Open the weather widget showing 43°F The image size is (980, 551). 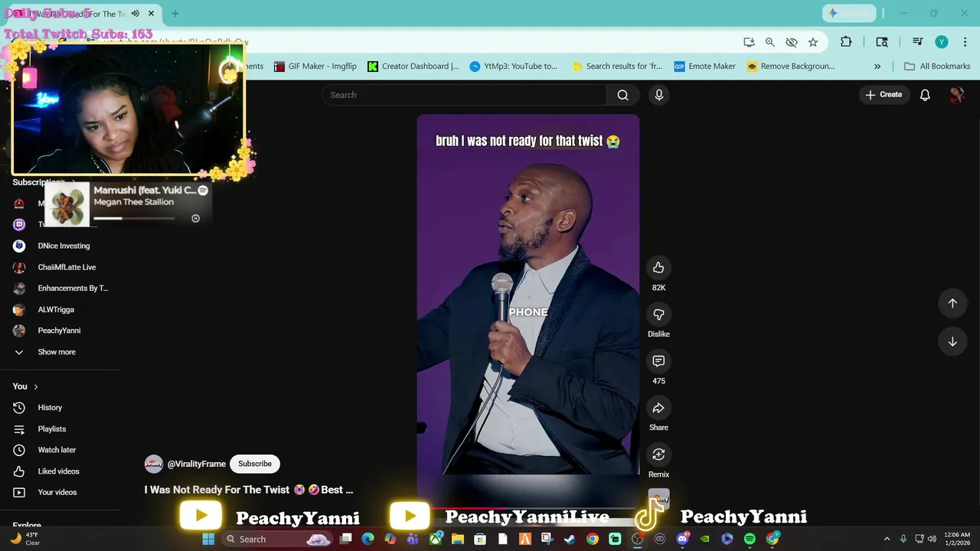pos(24,539)
